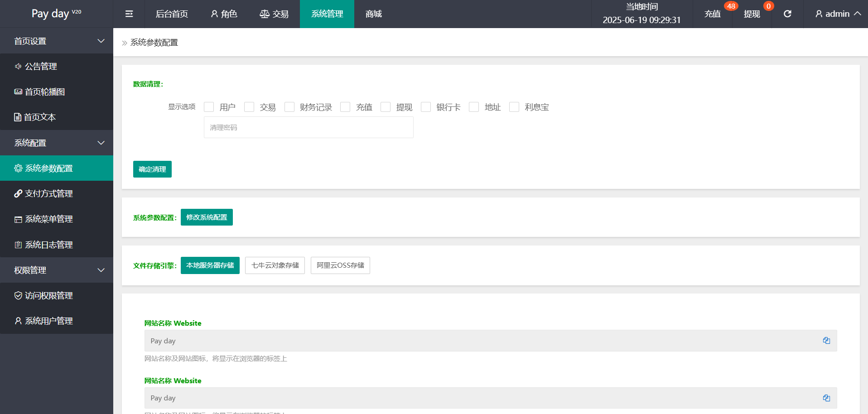Viewport: 868px width, 414px height.
Task: Click the 系统参数配置 gear icon
Action: [x=18, y=168]
